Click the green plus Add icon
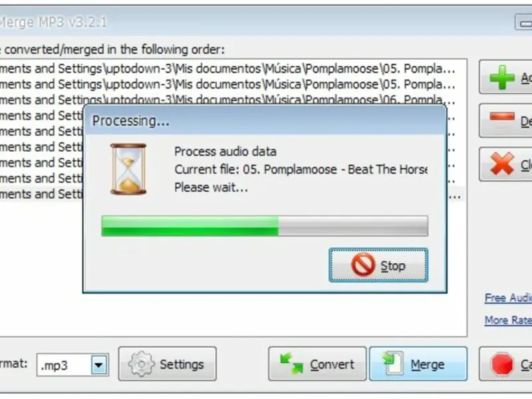The image size is (532, 399). pos(502,77)
